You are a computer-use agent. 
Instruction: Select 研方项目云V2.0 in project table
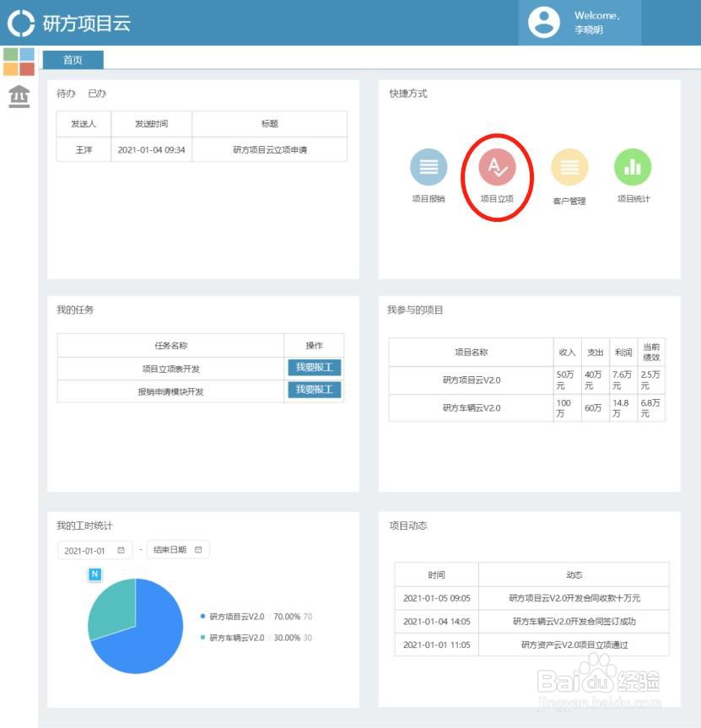(x=472, y=380)
